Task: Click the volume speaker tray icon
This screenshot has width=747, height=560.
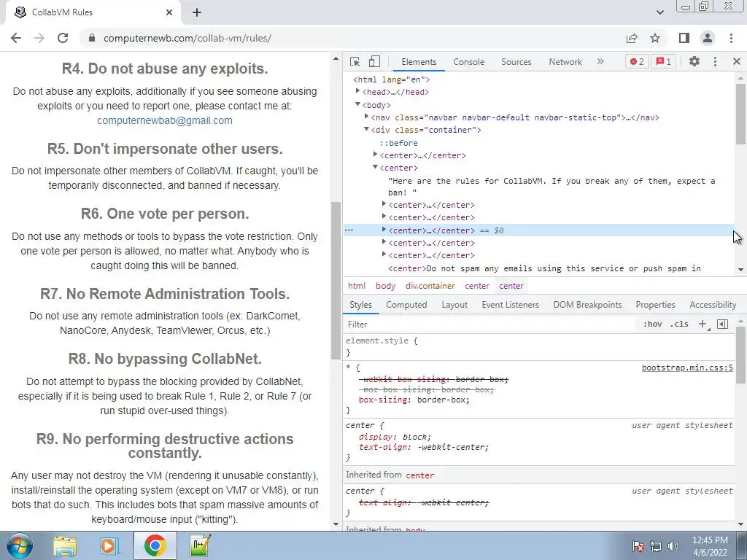Action: coord(673,546)
